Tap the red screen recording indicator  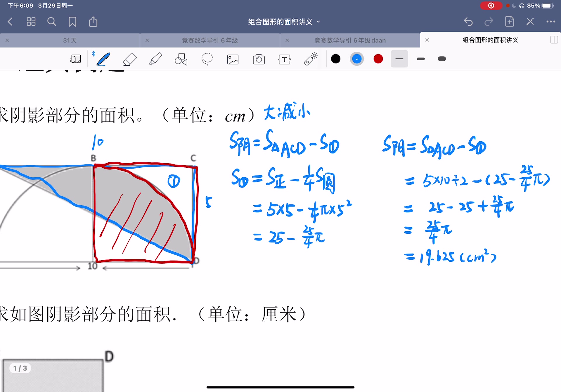491,6
